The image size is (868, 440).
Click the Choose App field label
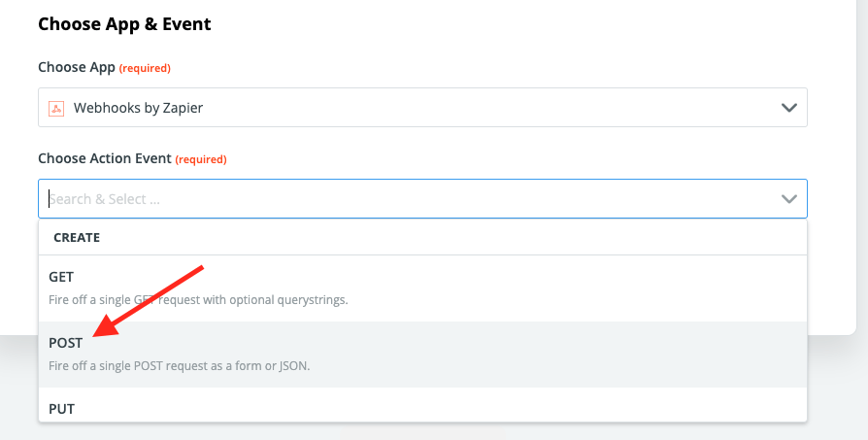pos(77,68)
